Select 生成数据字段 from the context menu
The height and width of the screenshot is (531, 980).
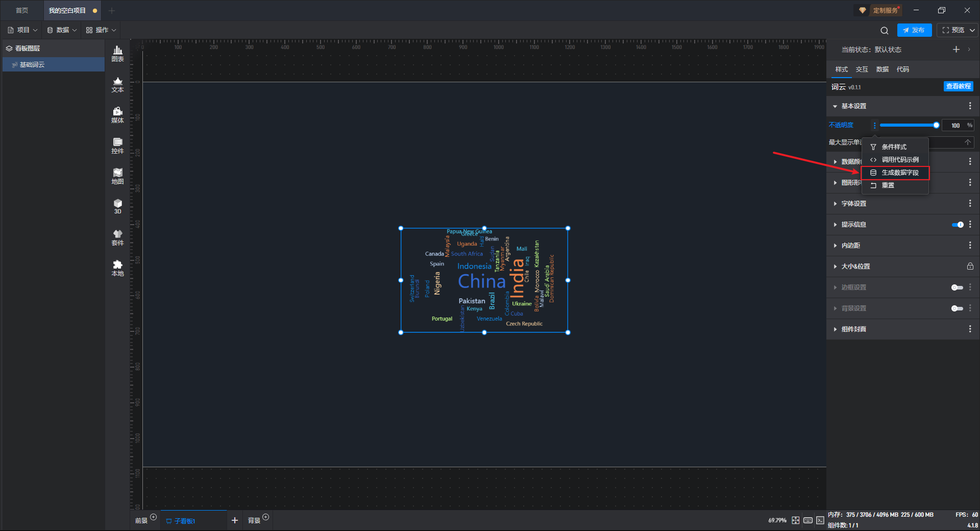tap(900, 173)
